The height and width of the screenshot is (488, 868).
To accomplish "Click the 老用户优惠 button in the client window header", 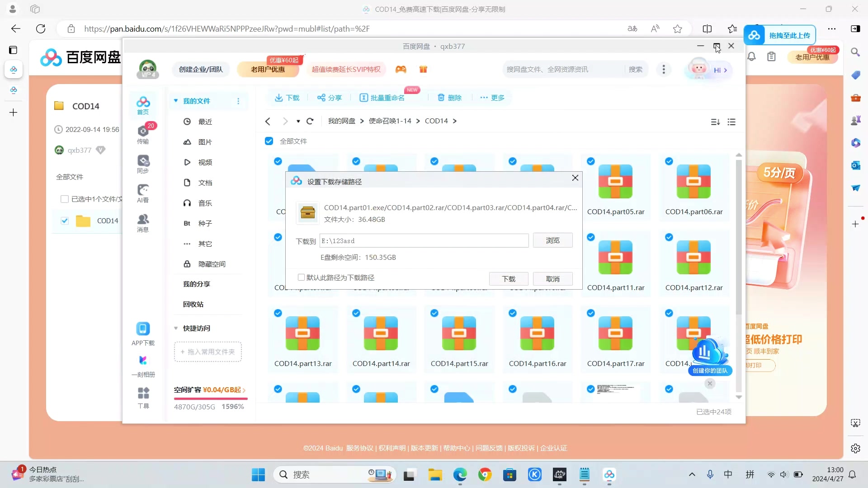I will click(268, 69).
